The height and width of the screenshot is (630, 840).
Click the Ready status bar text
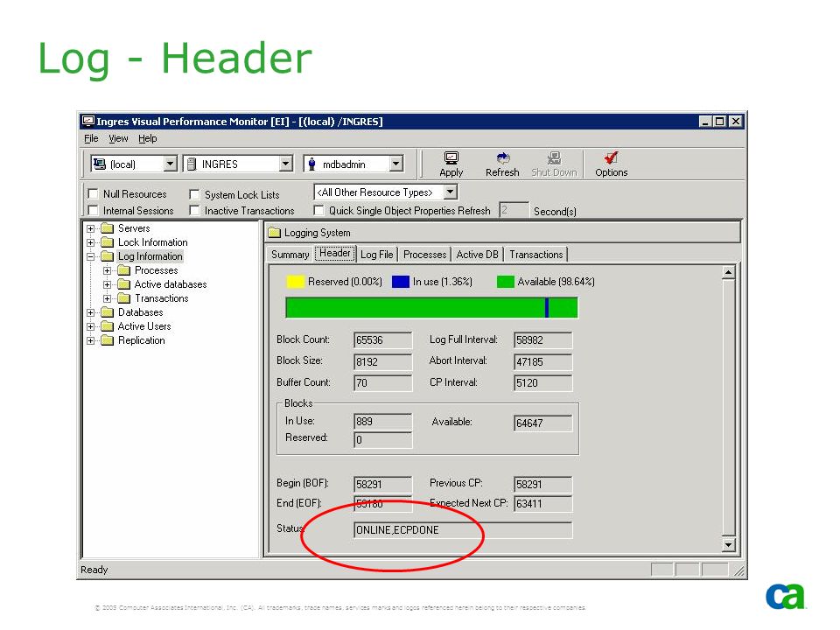[94, 570]
